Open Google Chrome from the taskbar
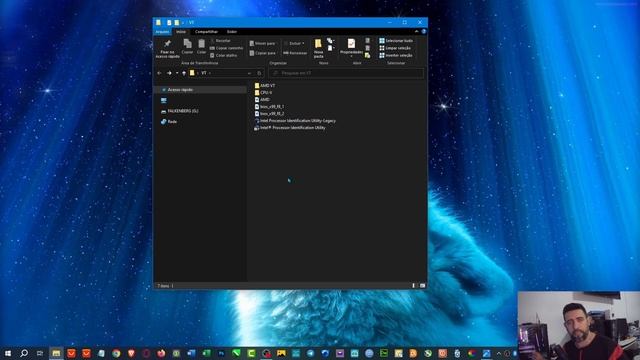The height and width of the screenshot is (360, 640). [x=116, y=353]
